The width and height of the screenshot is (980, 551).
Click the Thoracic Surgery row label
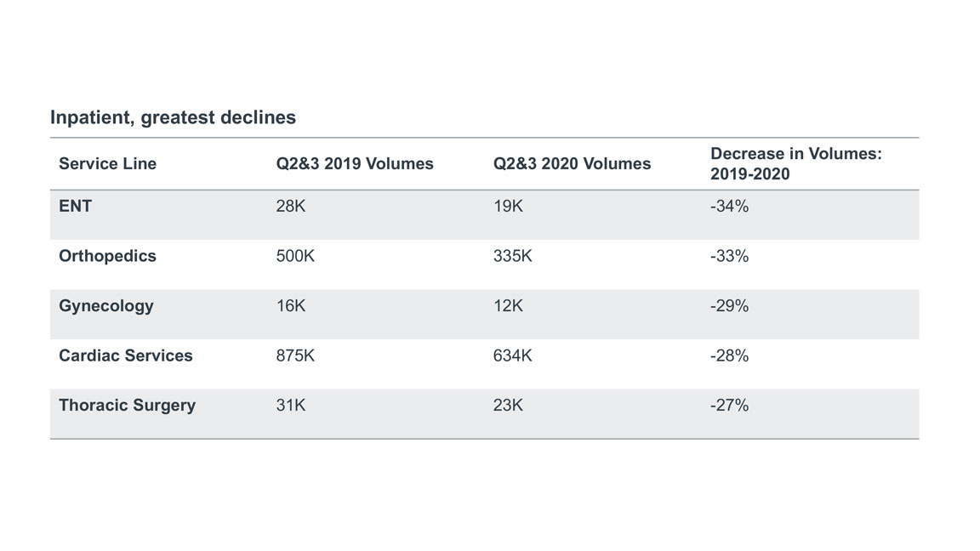tap(127, 405)
